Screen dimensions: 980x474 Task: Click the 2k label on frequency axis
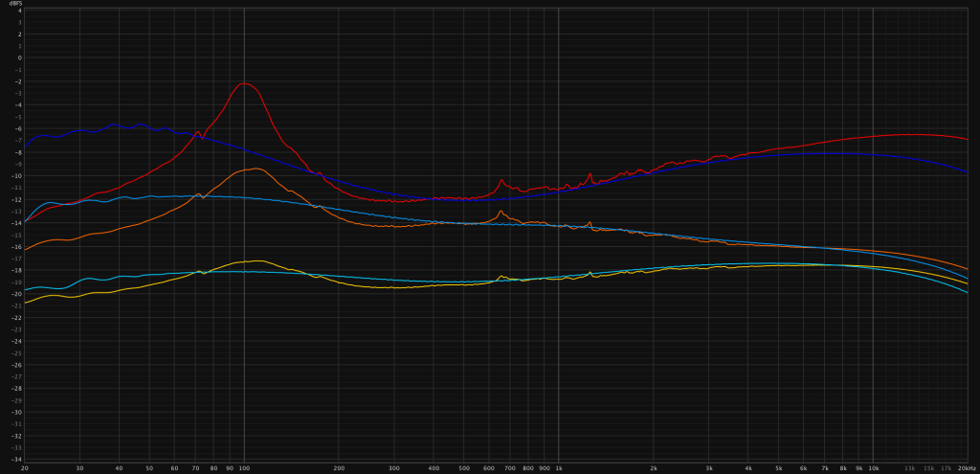[x=654, y=468]
